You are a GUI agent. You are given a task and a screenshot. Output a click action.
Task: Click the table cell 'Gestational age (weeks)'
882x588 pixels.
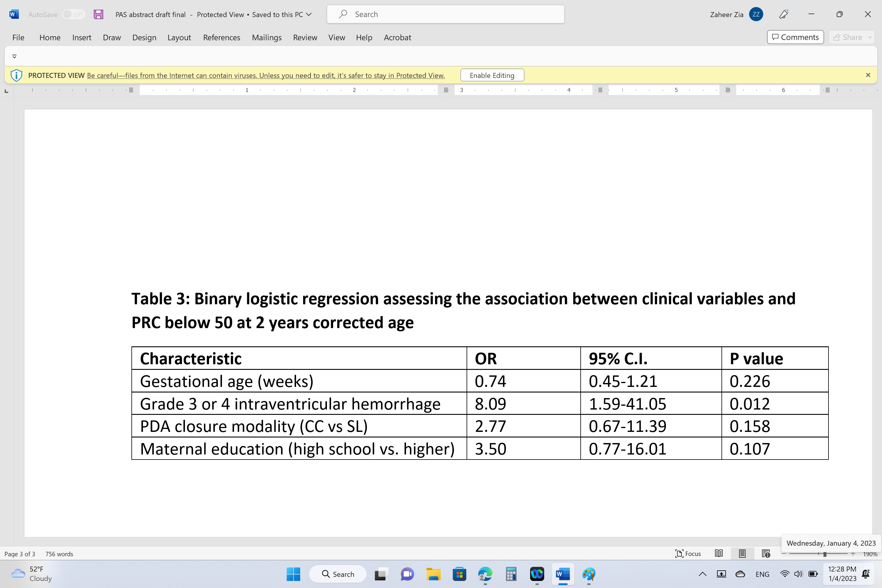click(299, 381)
